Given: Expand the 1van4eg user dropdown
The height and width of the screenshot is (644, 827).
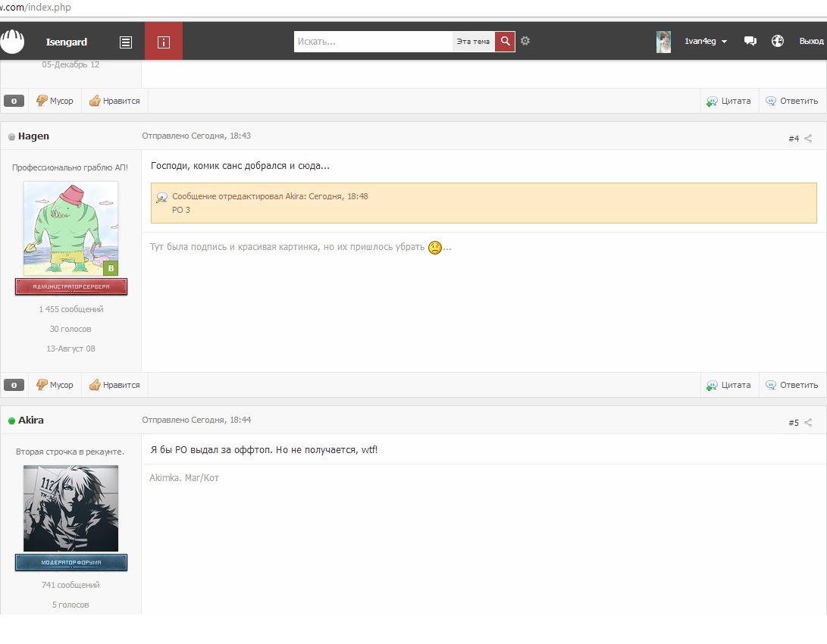Looking at the screenshot, I should [706, 41].
